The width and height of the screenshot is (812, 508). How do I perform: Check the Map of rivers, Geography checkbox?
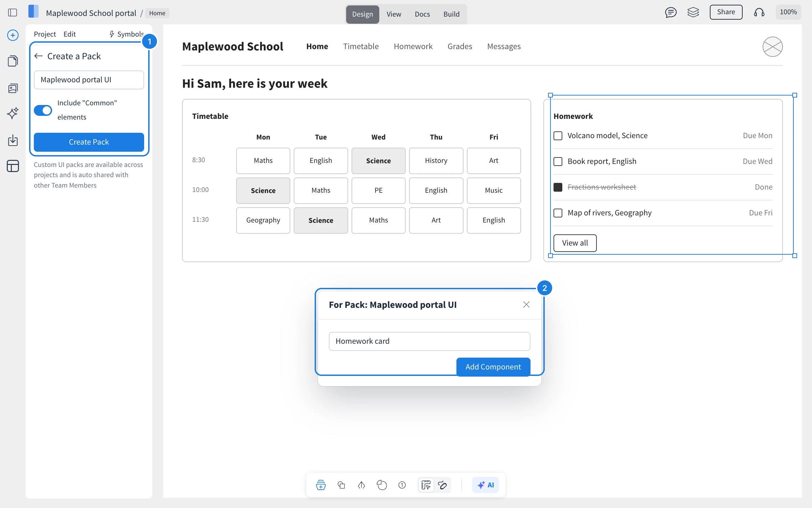(558, 213)
